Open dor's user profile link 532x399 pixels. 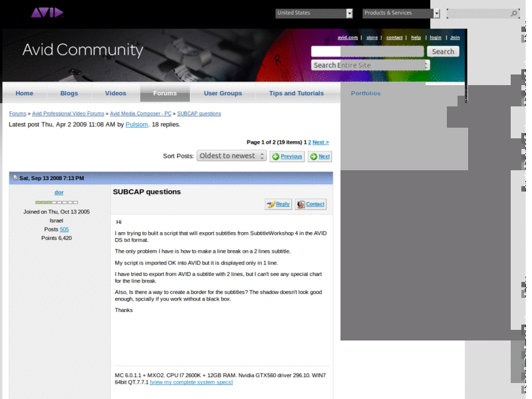pos(59,192)
